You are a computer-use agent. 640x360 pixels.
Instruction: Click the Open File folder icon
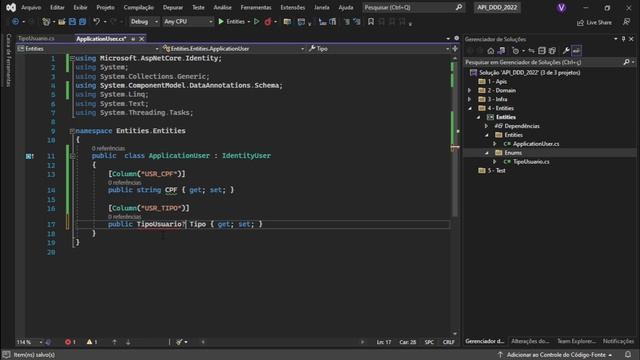point(62,22)
